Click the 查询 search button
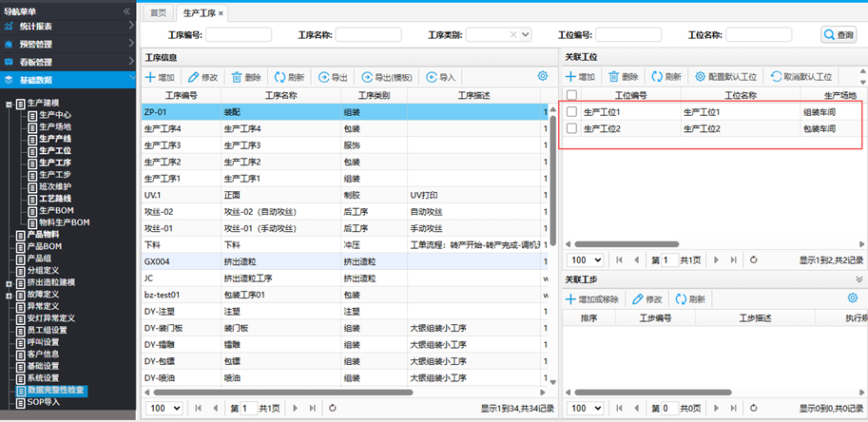The height and width of the screenshot is (422, 868). (x=839, y=35)
